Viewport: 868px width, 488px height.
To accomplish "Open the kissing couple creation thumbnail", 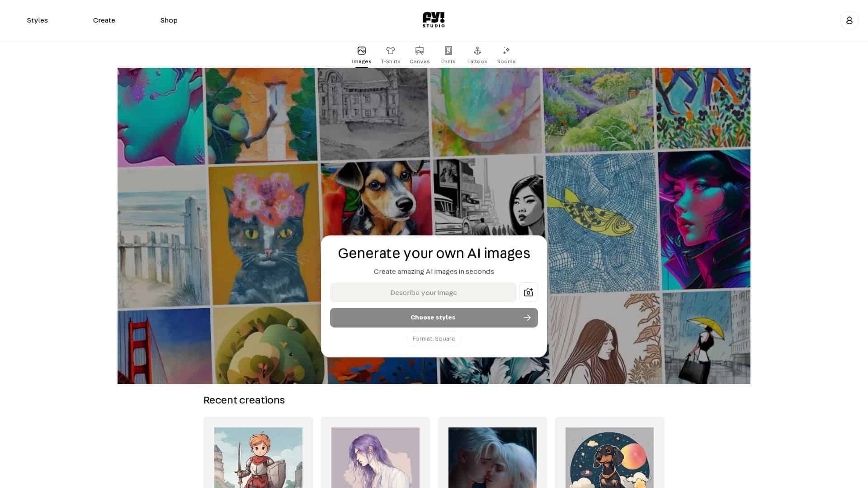I will point(492,458).
